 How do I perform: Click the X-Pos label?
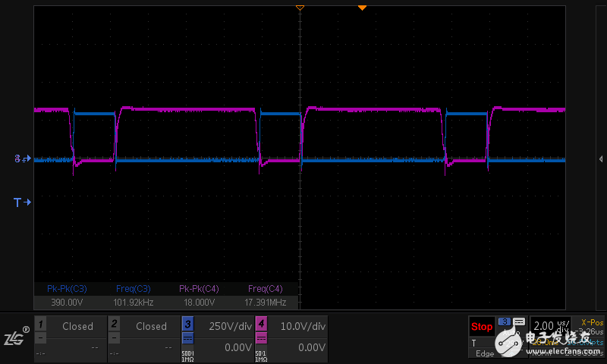pyautogui.click(x=592, y=322)
